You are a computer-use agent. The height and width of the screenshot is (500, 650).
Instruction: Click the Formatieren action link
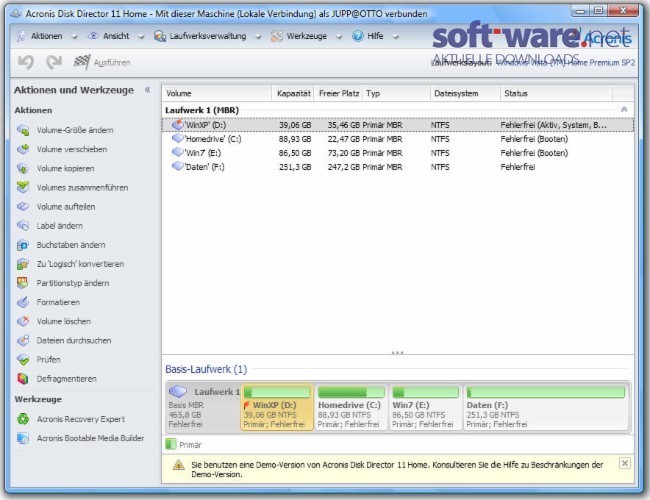pyautogui.click(x=58, y=302)
